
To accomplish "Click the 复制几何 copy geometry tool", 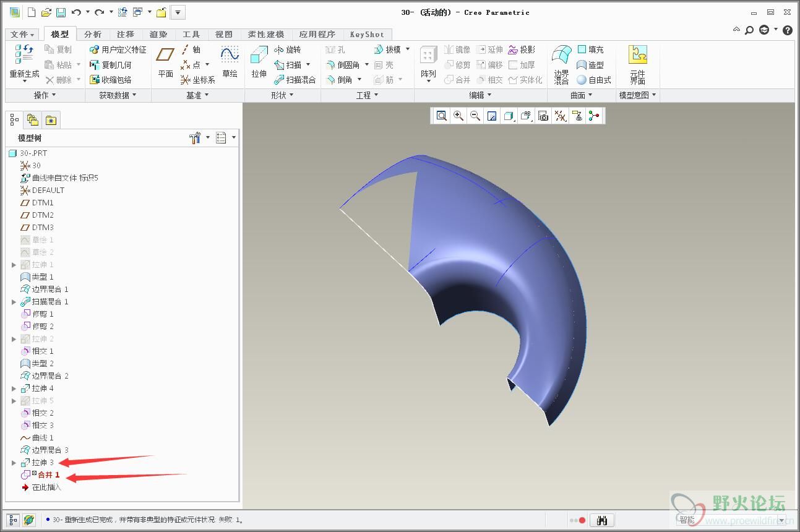I will coord(111,64).
